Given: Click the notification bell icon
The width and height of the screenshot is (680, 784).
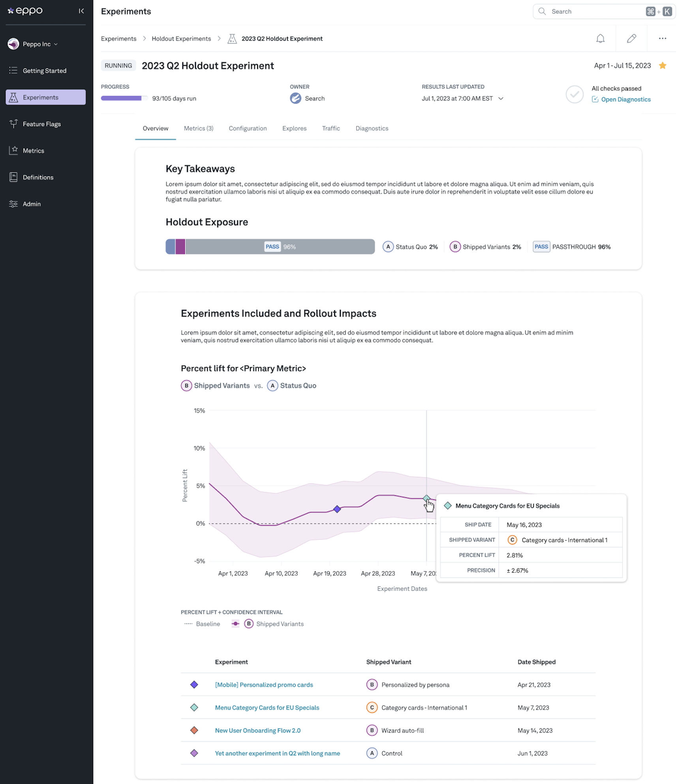Looking at the screenshot, I should (x=601, y=38).
